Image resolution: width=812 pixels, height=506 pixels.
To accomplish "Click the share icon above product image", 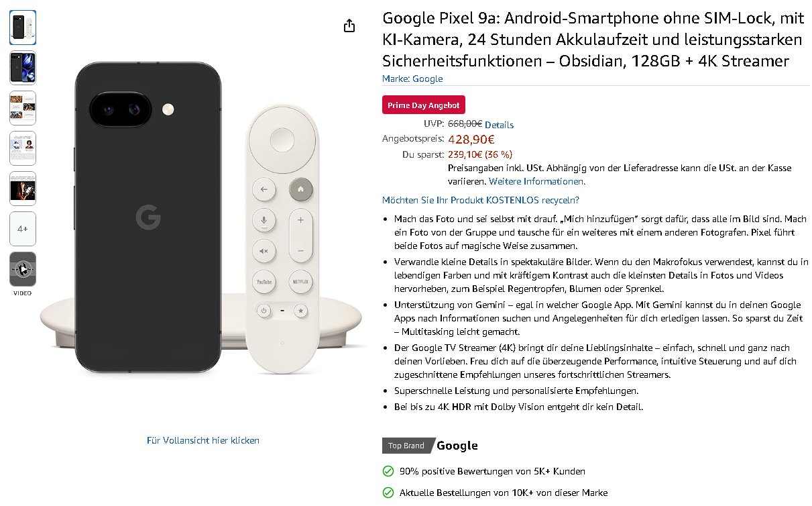I will [349, 26].
